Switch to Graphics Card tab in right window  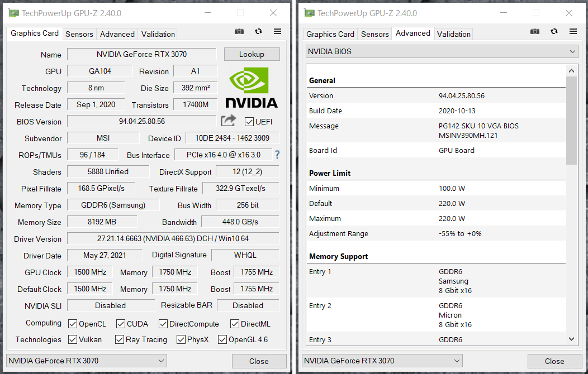tap(330, 34)
